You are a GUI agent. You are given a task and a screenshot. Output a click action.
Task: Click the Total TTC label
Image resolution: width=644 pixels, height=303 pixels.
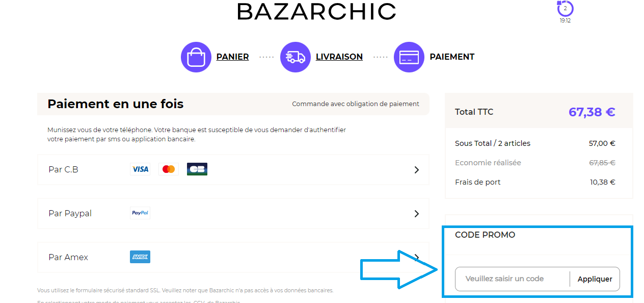click(x=474, y=112)
